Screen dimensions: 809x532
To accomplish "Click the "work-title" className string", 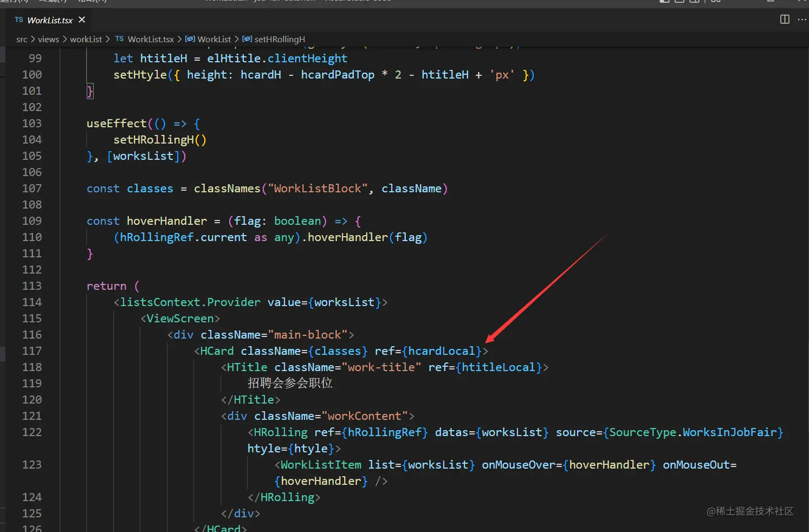I will (381, 367).
